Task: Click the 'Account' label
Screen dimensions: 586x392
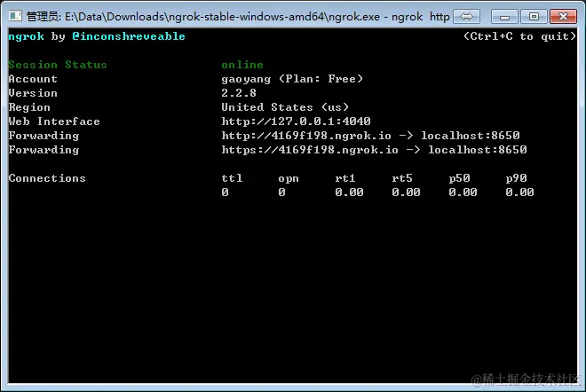Action: [x=33, y=79]
